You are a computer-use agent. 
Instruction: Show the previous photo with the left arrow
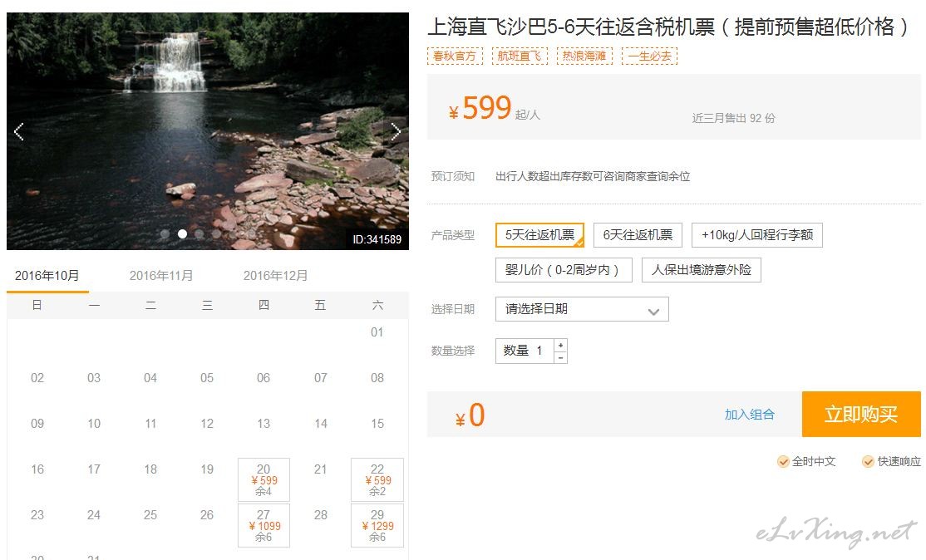tap(19, 131)
